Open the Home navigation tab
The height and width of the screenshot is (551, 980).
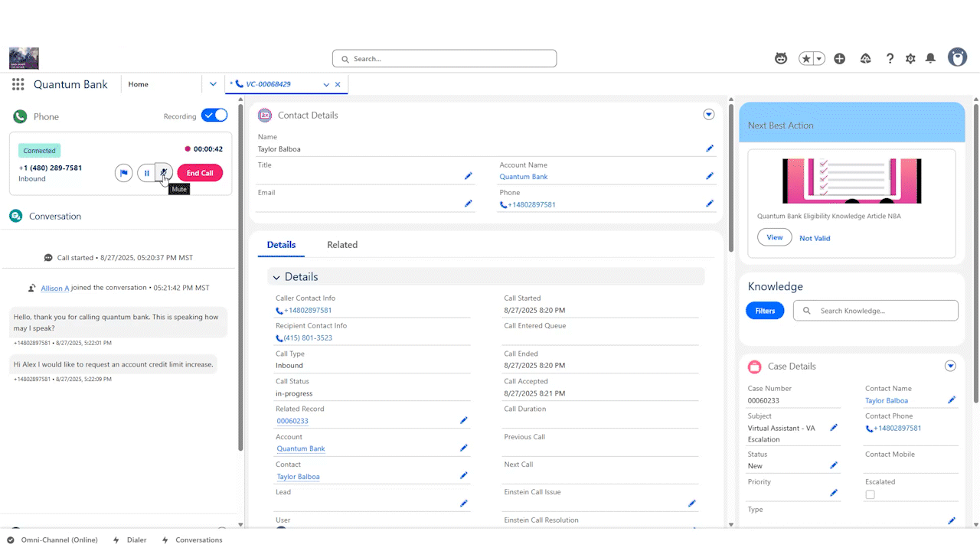click(138, 84)
